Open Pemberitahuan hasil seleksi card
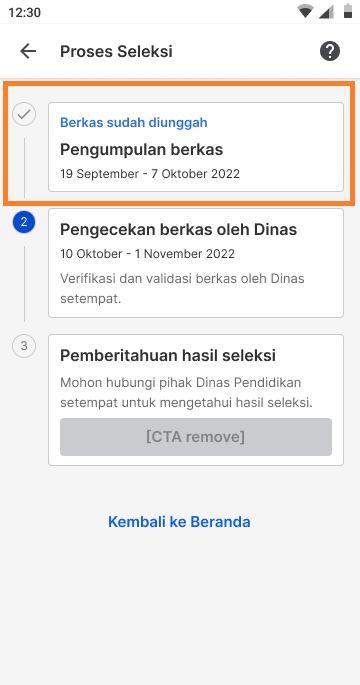Image resolution: width=360 pixels, height=685 pixels. [196, 400]
